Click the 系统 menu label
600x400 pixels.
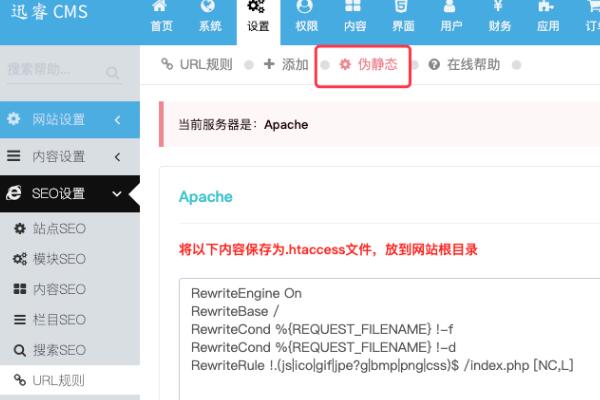[210, 26]
